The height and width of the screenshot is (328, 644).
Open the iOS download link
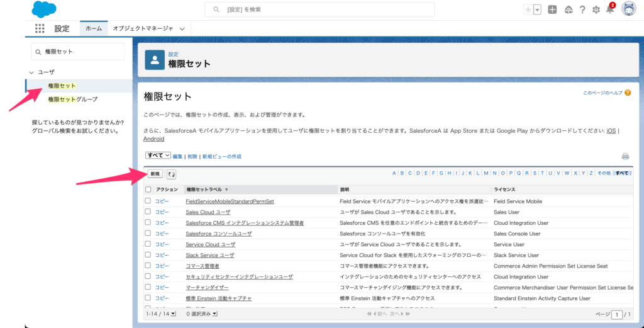(x=611, y=130)
